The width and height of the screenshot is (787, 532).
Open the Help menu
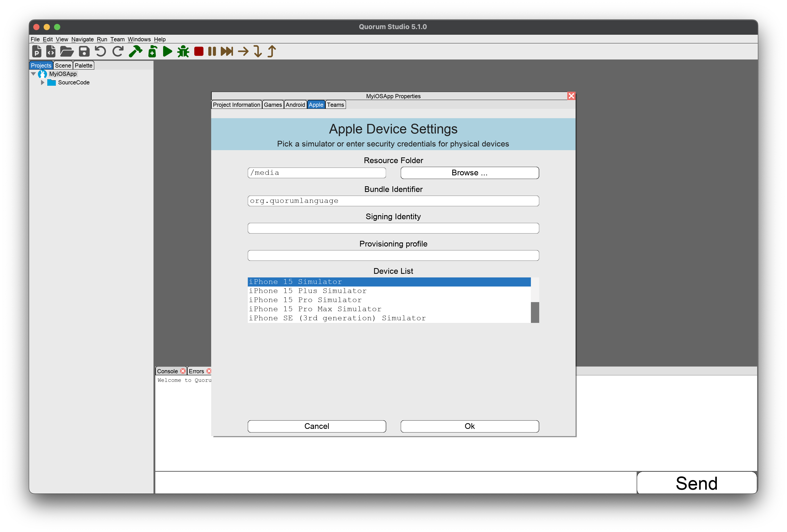[159, 39]
